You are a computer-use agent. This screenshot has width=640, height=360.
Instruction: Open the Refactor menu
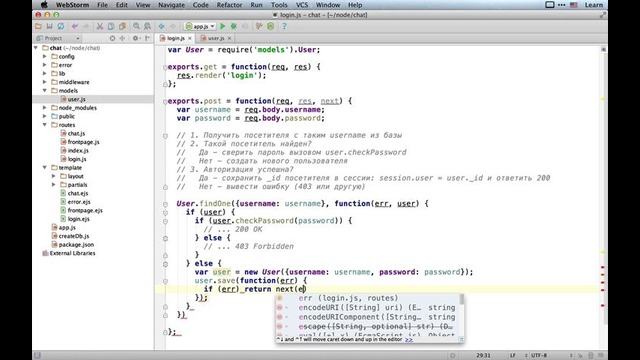[229, 5]
